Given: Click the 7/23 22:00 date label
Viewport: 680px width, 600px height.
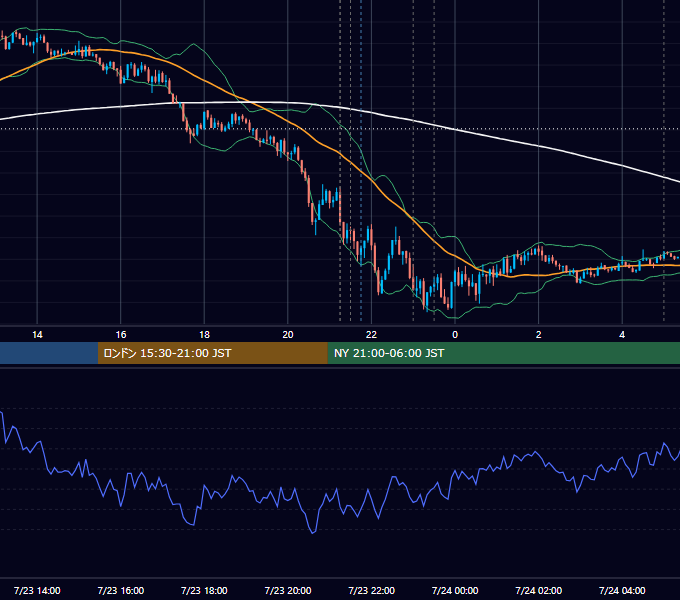Looking at the screenshot, I should click(x=372, y=590).
